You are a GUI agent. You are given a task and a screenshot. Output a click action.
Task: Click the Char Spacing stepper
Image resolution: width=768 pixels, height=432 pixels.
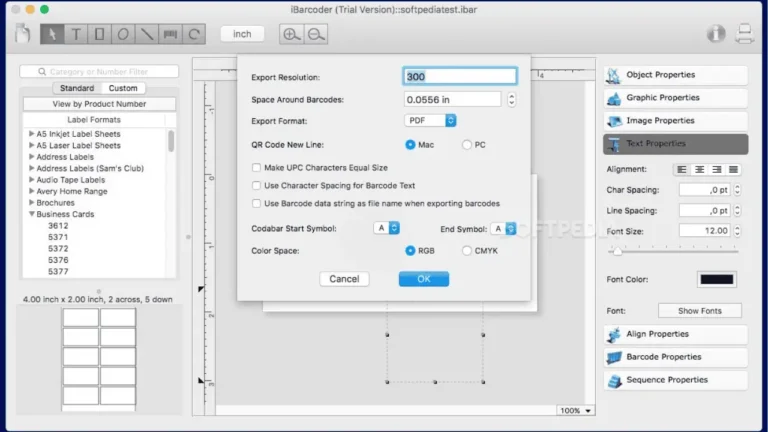click(x=737, y=190)
